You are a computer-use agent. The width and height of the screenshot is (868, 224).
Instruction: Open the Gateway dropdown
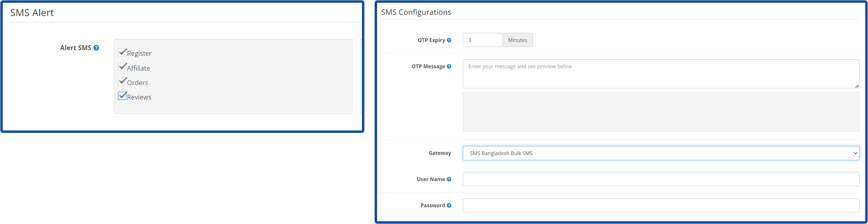661,153
